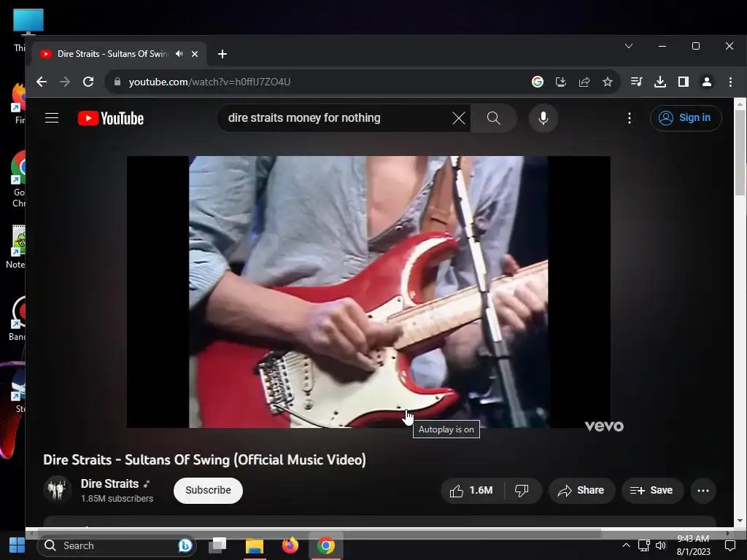This screenshot has height=560, width=747.
Task: Open Windows Start menu
Action: click(x=18, y=545)
